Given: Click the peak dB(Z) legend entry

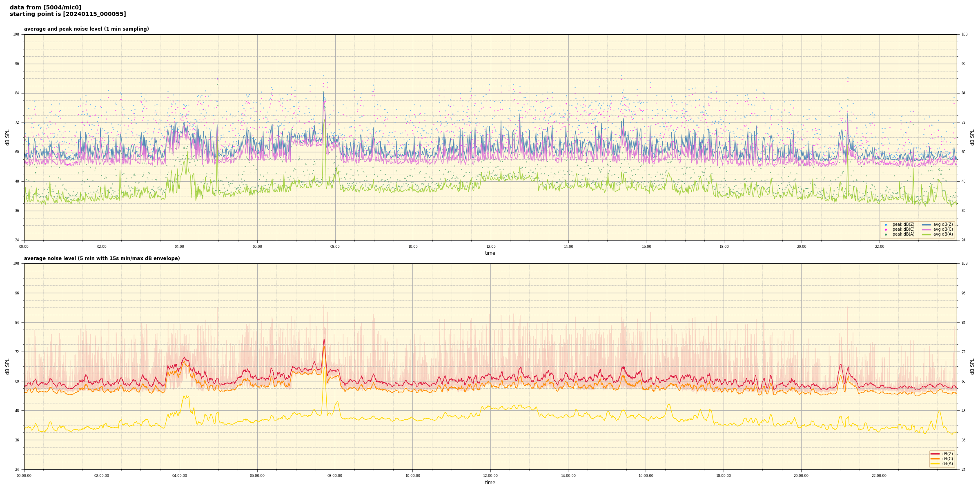Looking at the screenshot, I should pyautogui.click(x=903, y=225).
